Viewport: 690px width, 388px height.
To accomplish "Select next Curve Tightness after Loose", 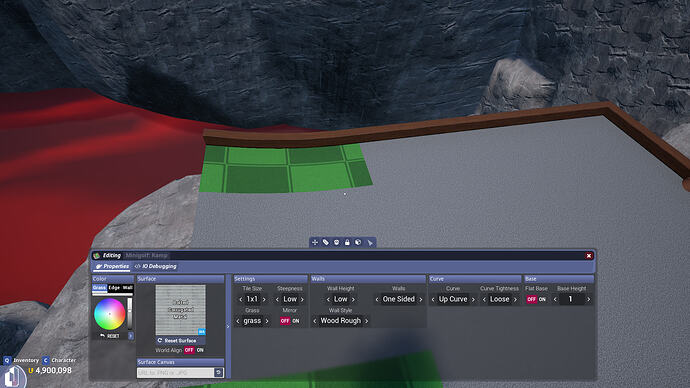I will 515,299.
